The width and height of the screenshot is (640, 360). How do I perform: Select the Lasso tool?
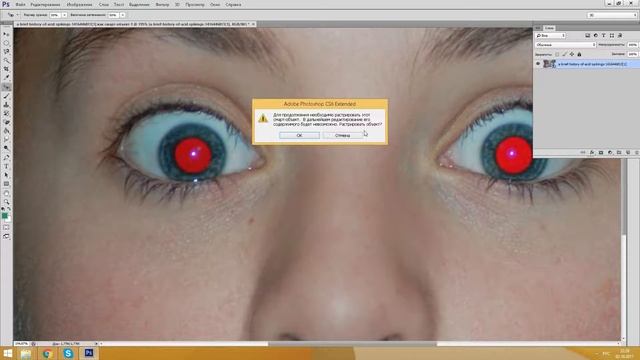6,52
